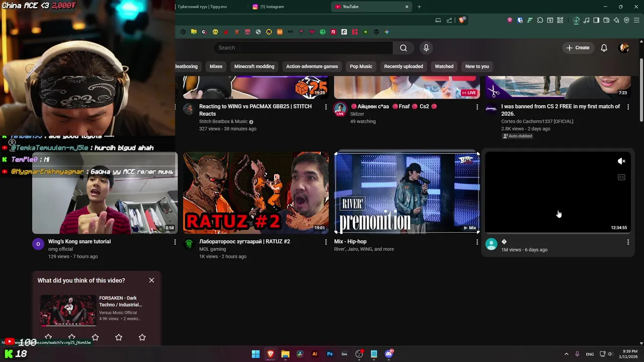644x362 pixels.
Task: Open Discord from the taskbar
Action: point(388,354)
